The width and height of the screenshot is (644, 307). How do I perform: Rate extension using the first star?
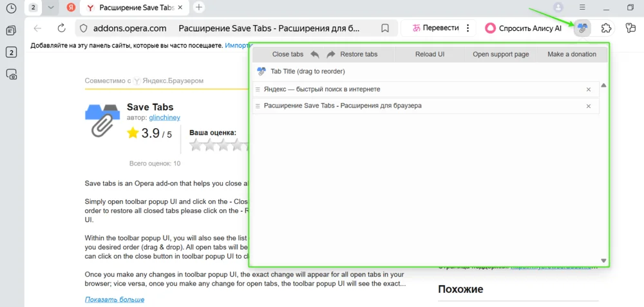pyautogui.click(x=196, y=145)
